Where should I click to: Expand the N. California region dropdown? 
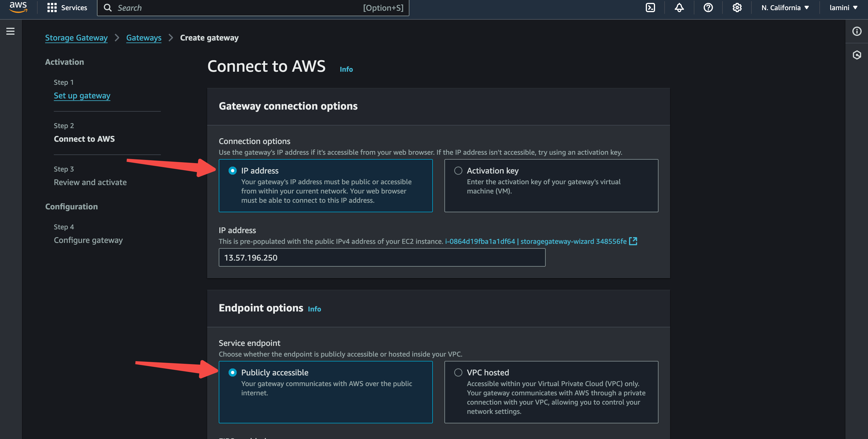[785, 8]
